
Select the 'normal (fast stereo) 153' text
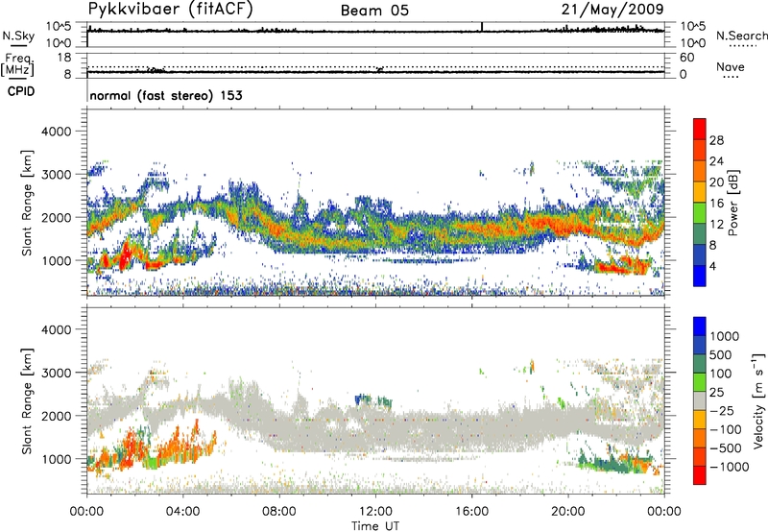pyautogui.click(x=166, y=95)
